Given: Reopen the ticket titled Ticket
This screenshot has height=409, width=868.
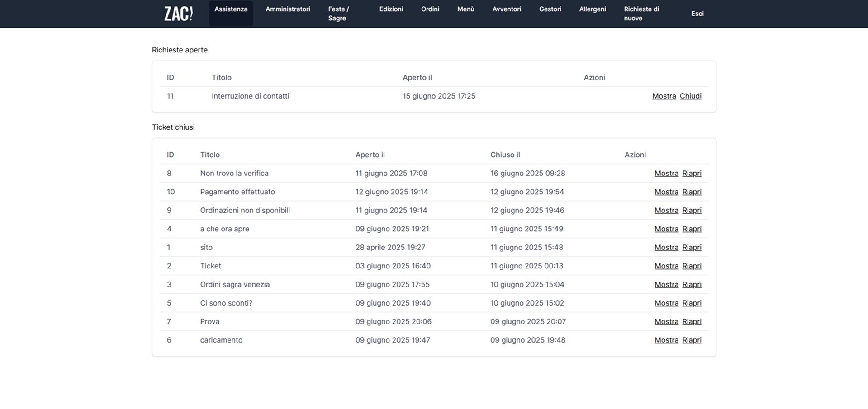Looking at the screenshot, I should [x=692, y=266].
